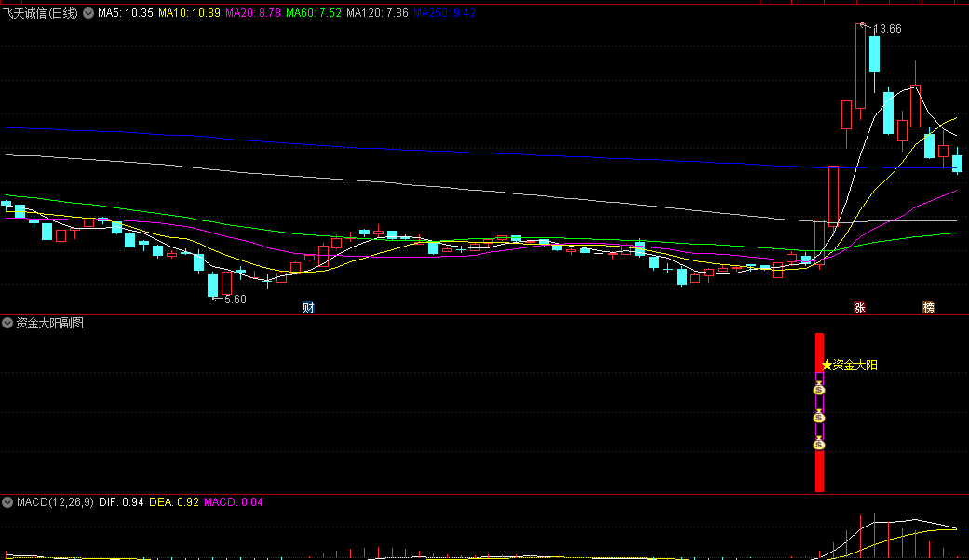Click the orange 榜 marker icon
Viewport: 969px width, 560px height.
coord(928,308)
